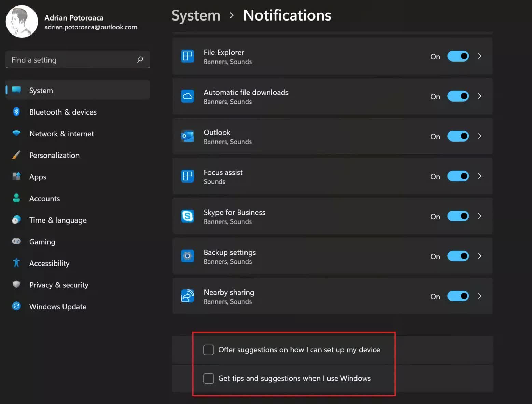Click the Skype for Business row title
This screenshot has height=404, width=532.
(x=234, y=212)
